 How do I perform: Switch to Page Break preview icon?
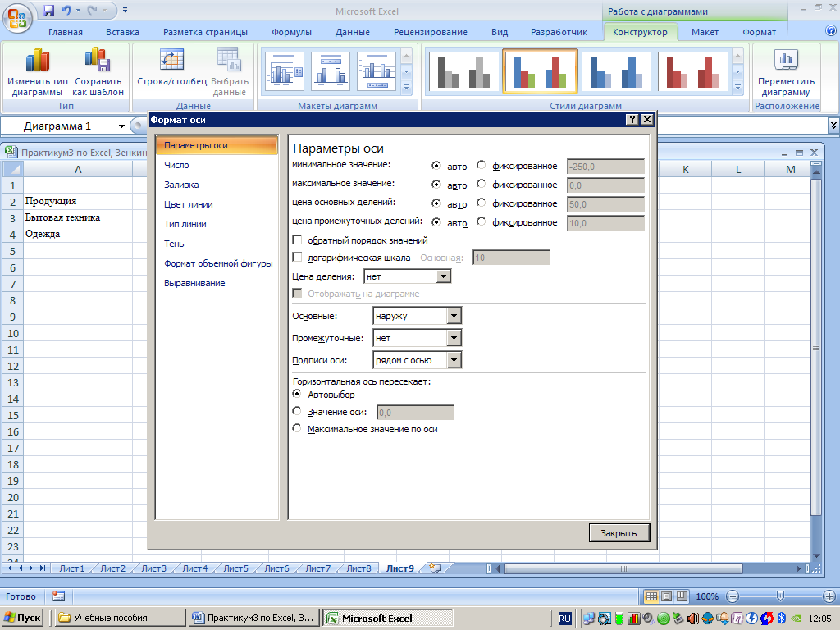click(682, 596)
